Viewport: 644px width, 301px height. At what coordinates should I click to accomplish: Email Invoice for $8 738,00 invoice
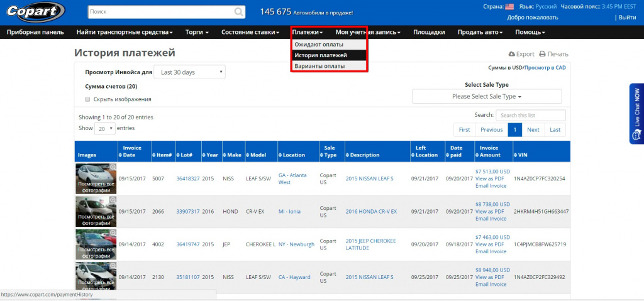click(491, 219)
